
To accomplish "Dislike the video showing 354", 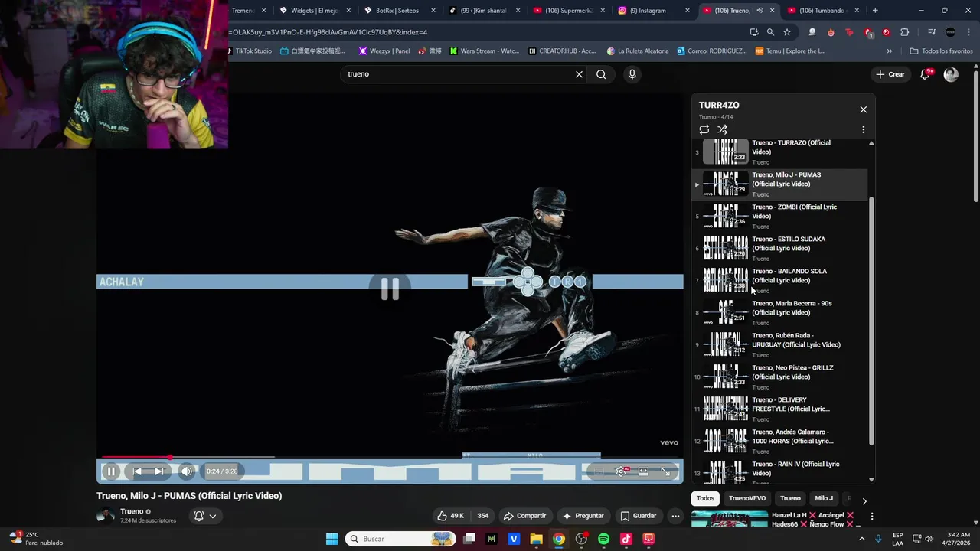I will (x=482, y=516).
